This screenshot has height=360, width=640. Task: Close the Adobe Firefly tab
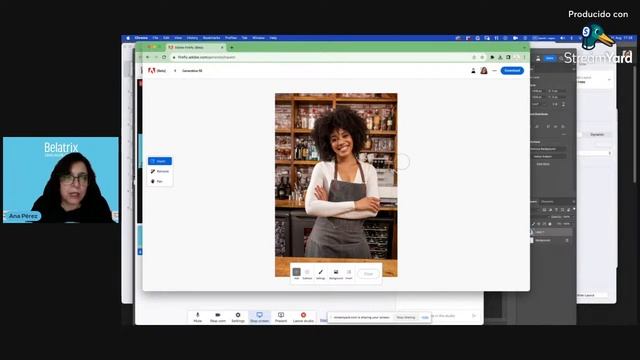pyautogui.click(x=222, y=47)
